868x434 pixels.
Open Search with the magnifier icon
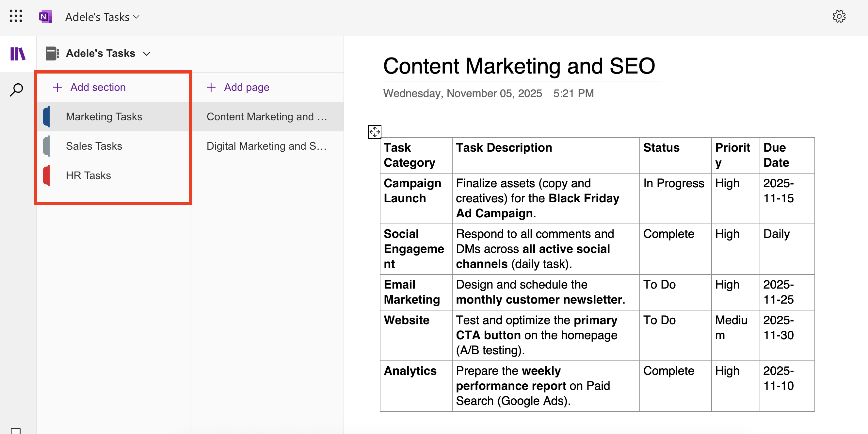(x=17, y=90)
